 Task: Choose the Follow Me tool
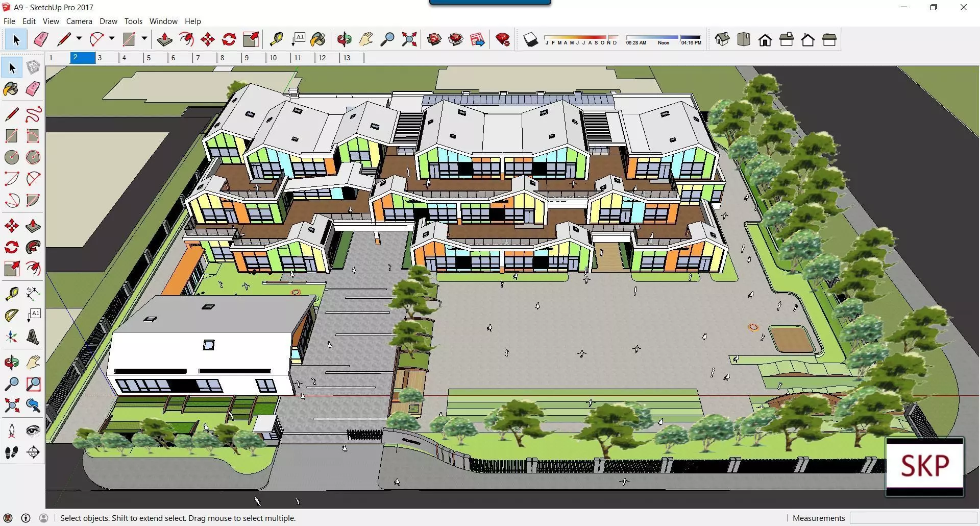(33, 247)
